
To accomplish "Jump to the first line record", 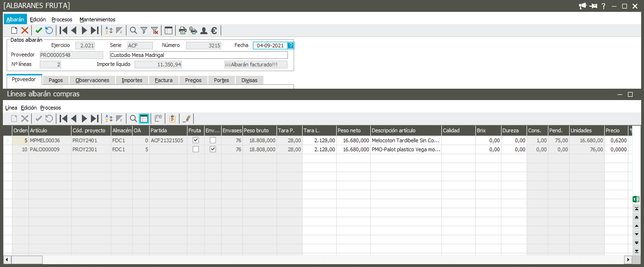I will [63, 119].
